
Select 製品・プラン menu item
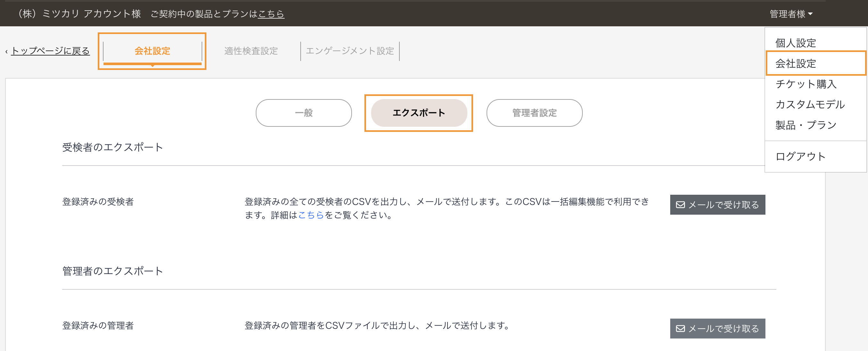806,125
